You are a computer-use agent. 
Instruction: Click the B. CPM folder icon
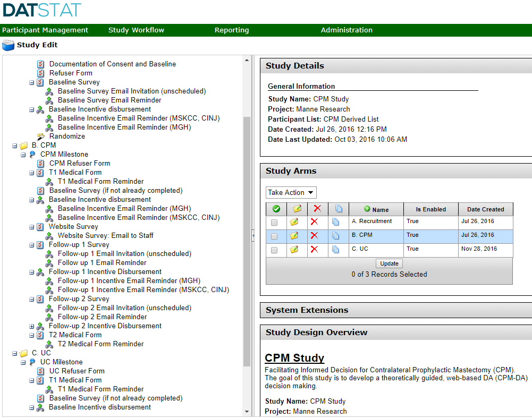(x=23, y=146)
